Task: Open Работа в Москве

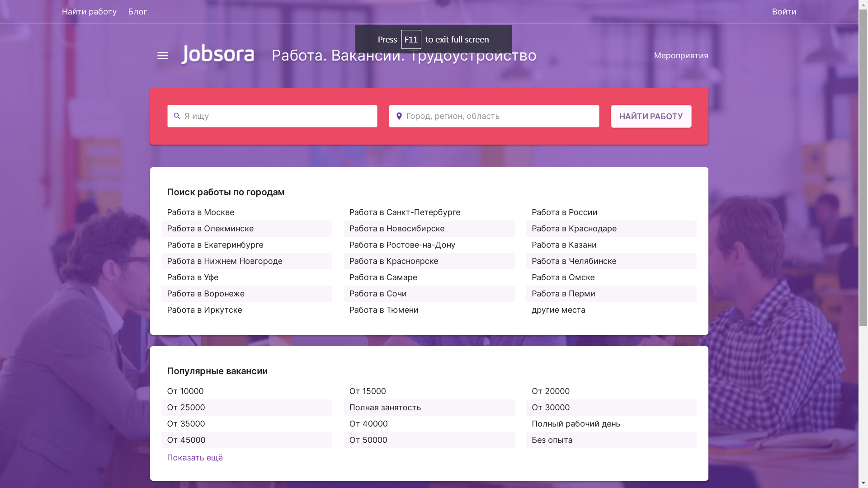Action: (201, 212)
